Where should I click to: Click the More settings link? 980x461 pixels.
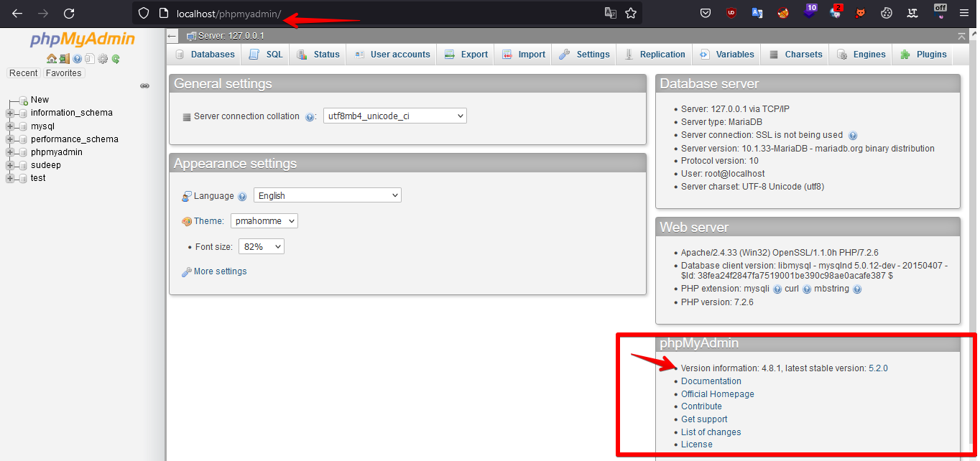click(220, 271)
